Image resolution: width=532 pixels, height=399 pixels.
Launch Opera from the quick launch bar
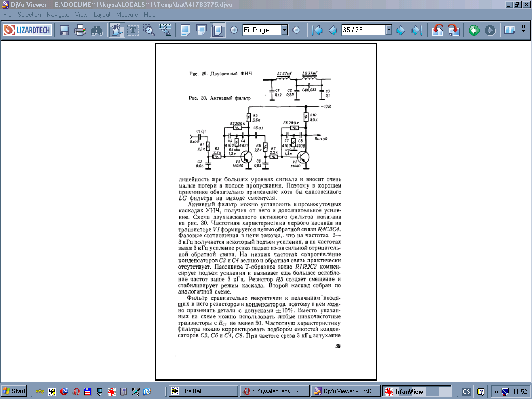tap(76, 392)
